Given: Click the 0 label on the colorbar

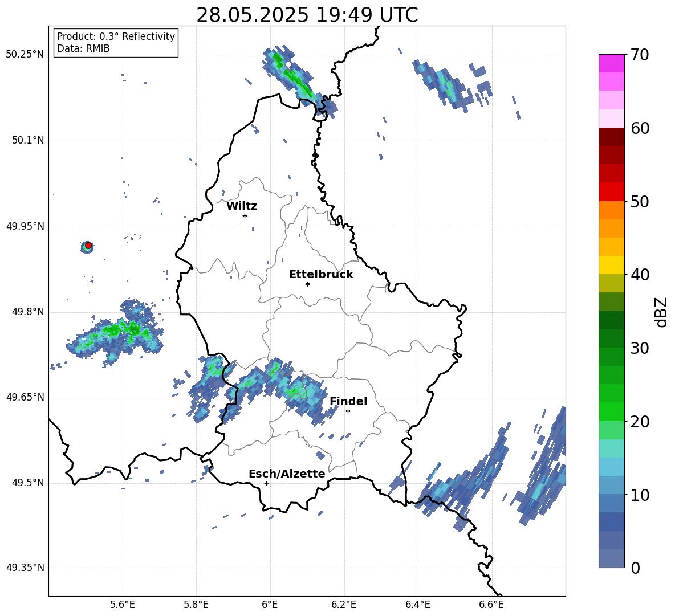Looking at the screenshot, I should pos(636,568).
